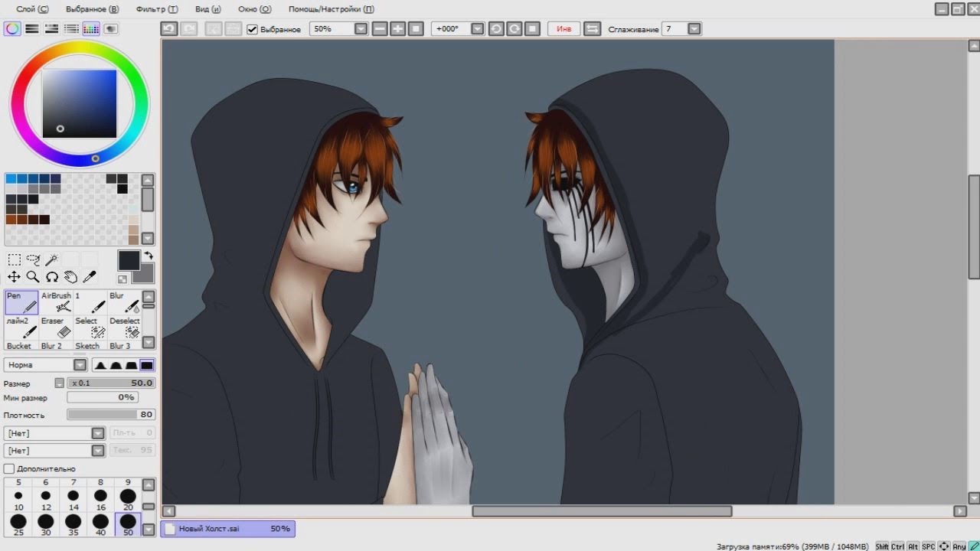Activate the magic wand tool

(x=52, y=260)
